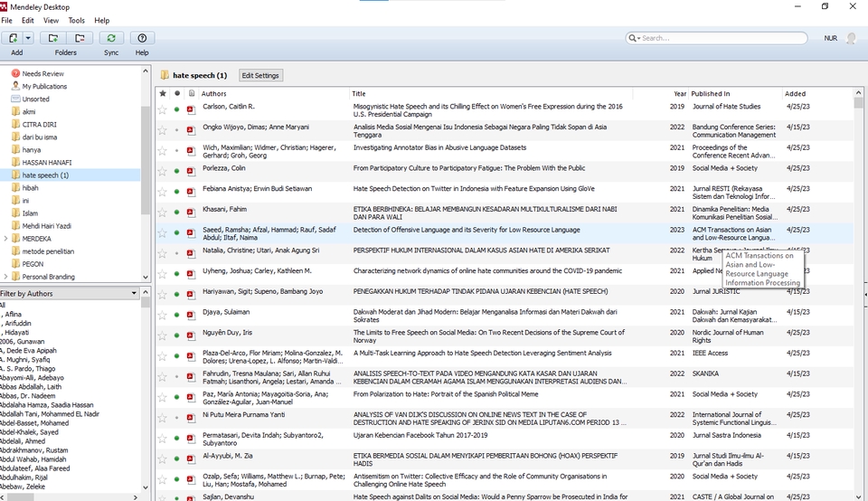Viewport: 868px width, 501px height.
Task: Sort by the Published In column header
Action: pyautogui.click(x=735, y=93)
